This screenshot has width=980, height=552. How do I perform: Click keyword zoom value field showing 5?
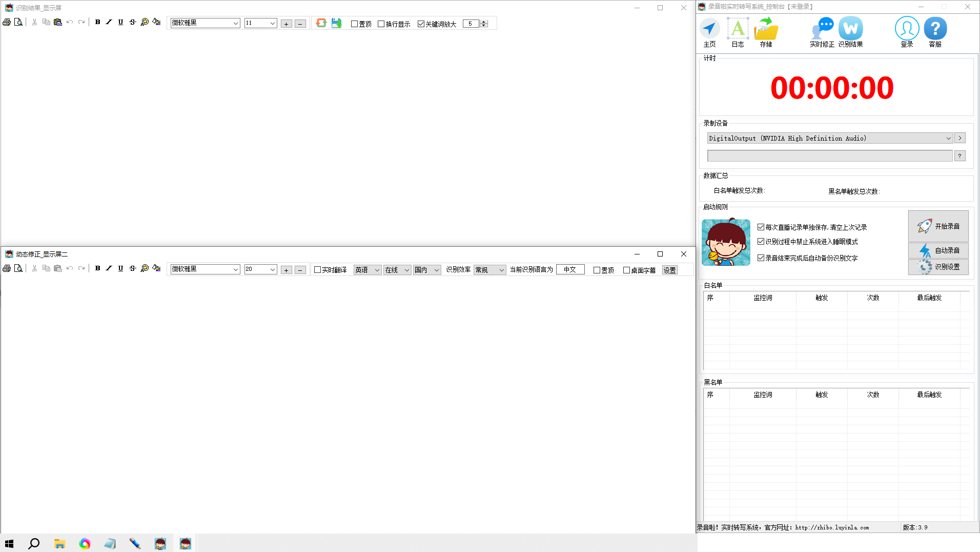point(471,24)
